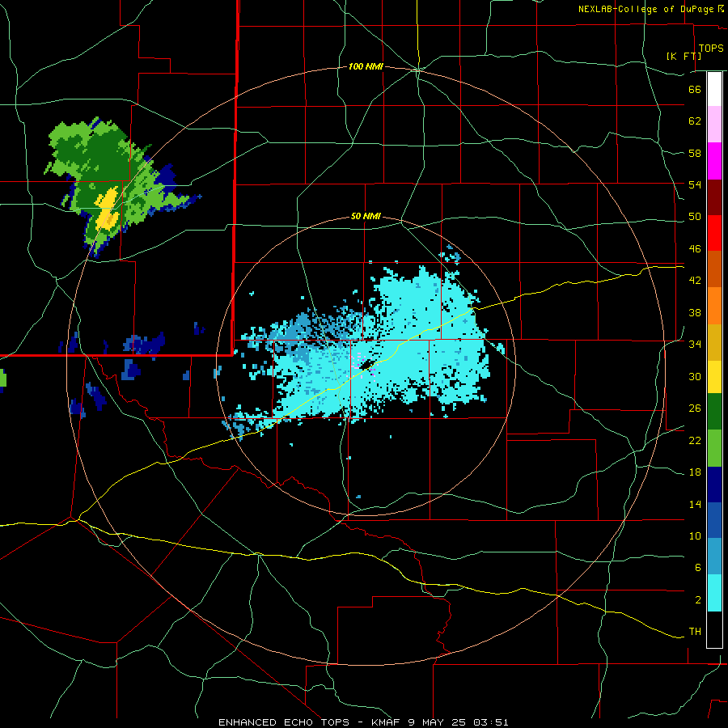Click the cyan 2–6 kft legend swatch

[x=714, y=593]
